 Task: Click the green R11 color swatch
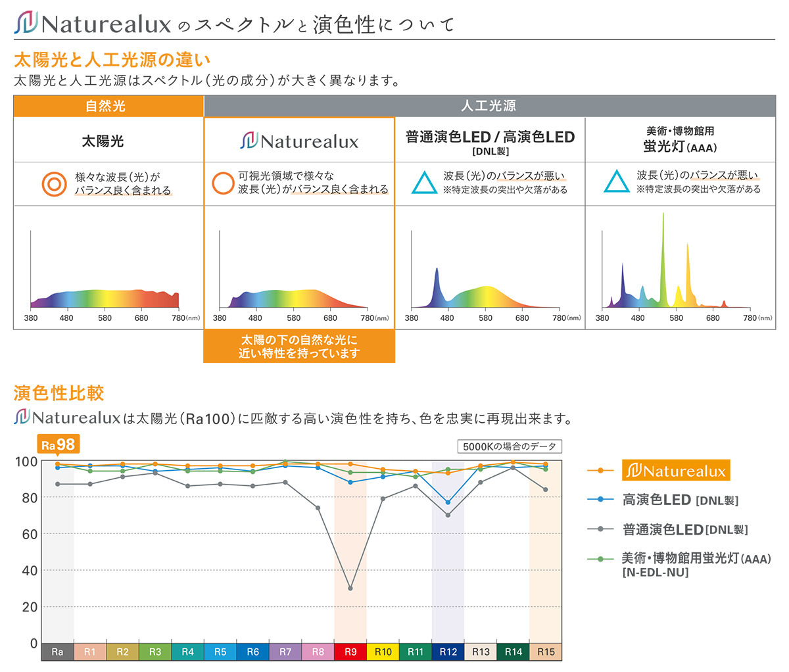click(x=416, y=652)
